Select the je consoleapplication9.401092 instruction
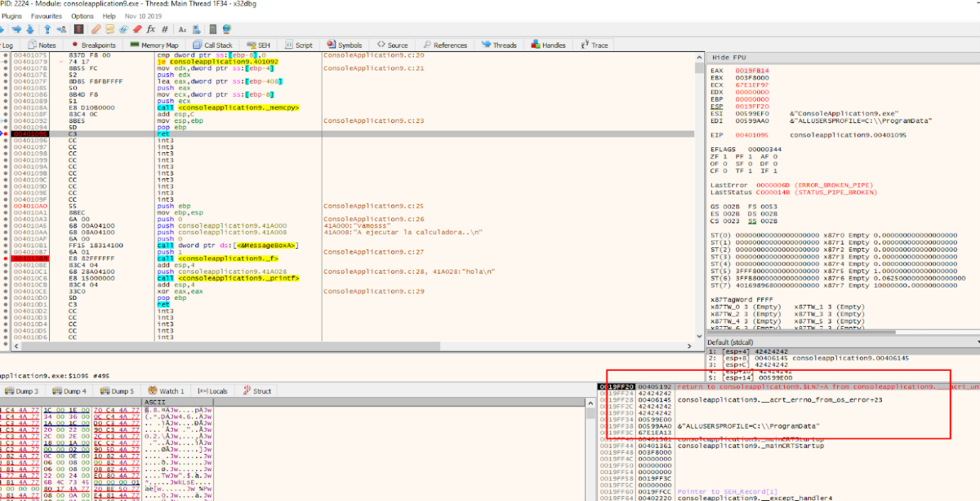Viewport: 980px width, 501px height. [x=217, y=62]
